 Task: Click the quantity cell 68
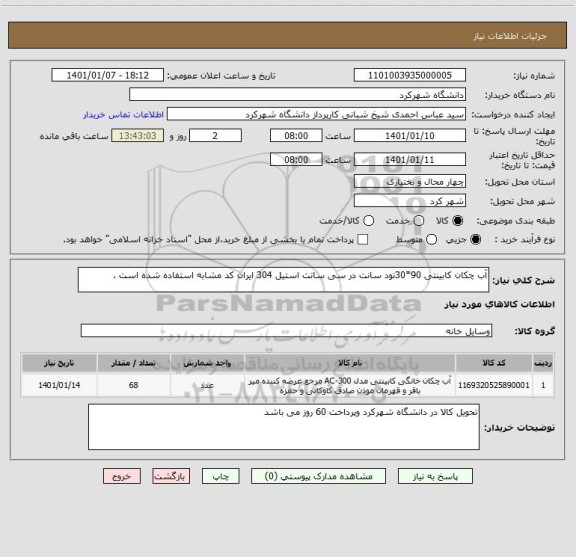click(x=133, y=385)
